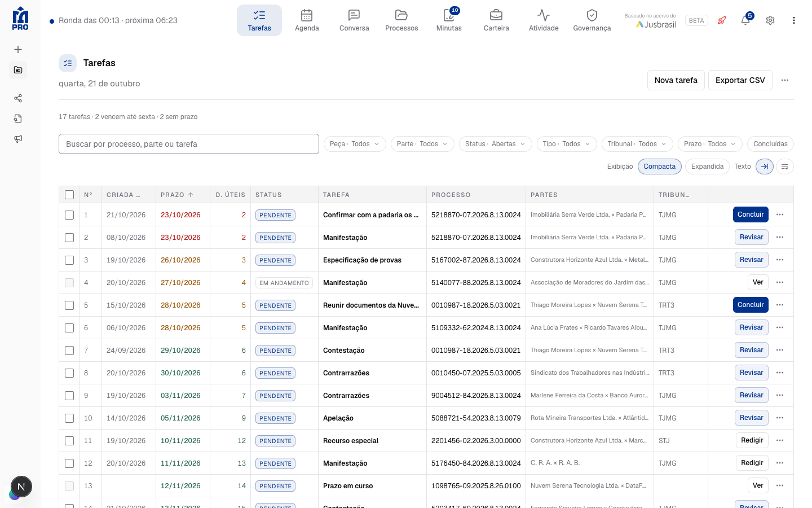Click the search field for processo or tarefa

point(189,144)
